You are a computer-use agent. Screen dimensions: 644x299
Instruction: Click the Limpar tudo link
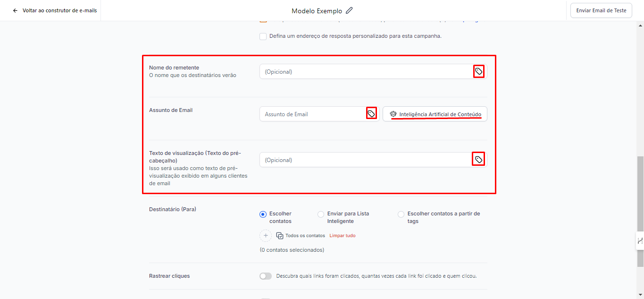click(x=343, y=235)
